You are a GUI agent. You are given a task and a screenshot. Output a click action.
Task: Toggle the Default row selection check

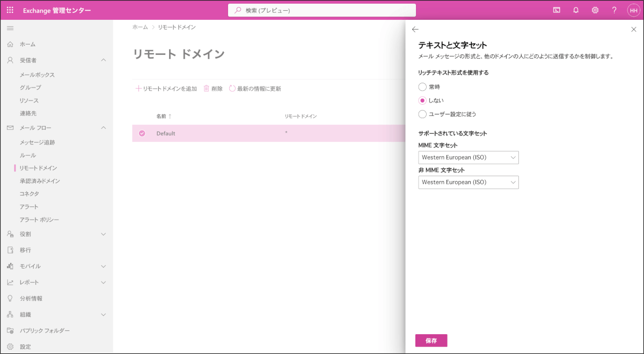click(x=142, y=133)
